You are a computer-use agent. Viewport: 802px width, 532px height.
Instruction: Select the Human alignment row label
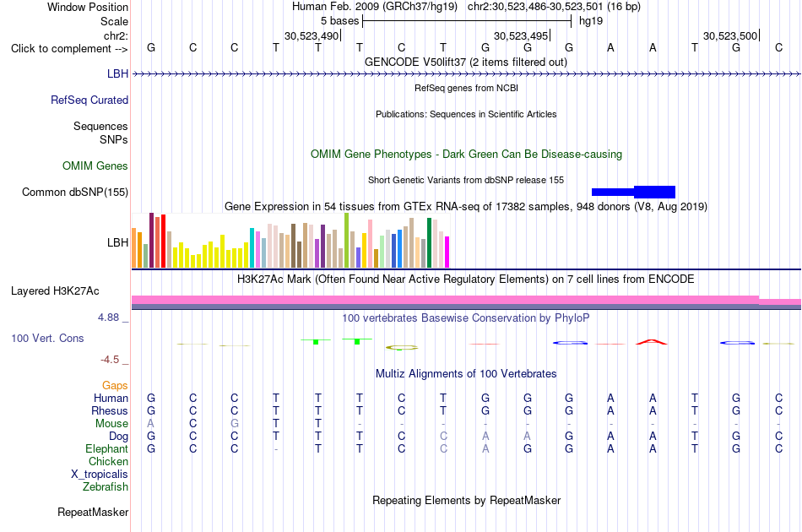click(111, 398)
